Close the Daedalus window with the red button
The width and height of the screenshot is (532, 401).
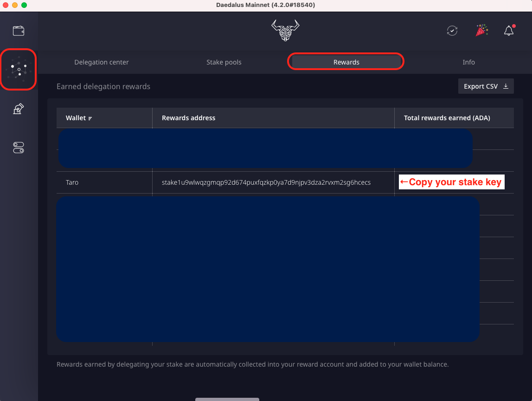pos(6,5)
